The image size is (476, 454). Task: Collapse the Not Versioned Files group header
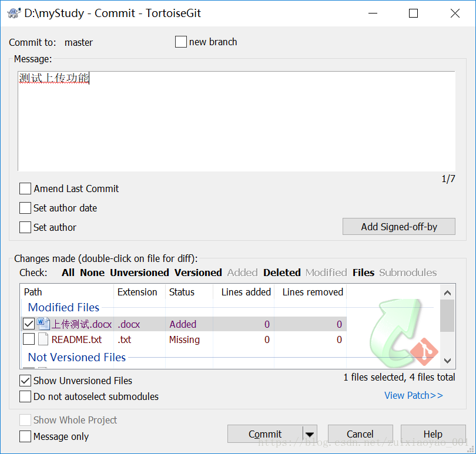[77, 357]
